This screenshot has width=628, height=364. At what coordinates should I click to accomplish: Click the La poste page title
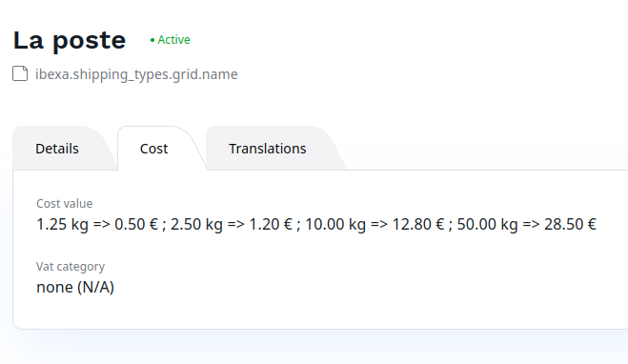[70, 40]
